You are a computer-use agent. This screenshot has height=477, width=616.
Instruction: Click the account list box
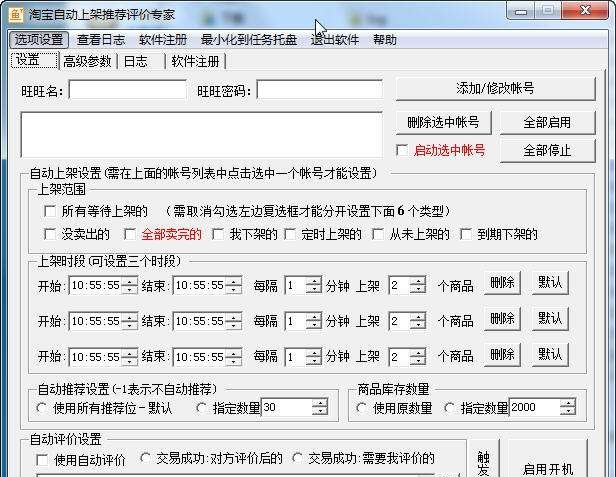click(x=202, y=135)
